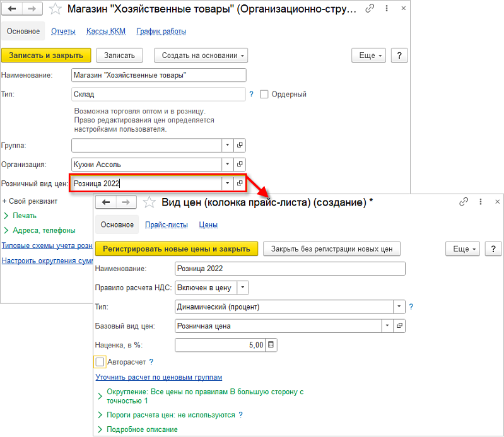Open the organization Кухни Ассоль record
The width and height of the screenshot is (504, 437).
coord(240,164)
